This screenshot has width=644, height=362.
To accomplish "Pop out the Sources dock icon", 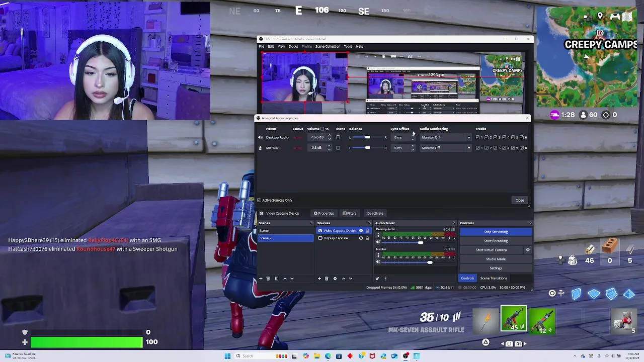I will (369, 223).
